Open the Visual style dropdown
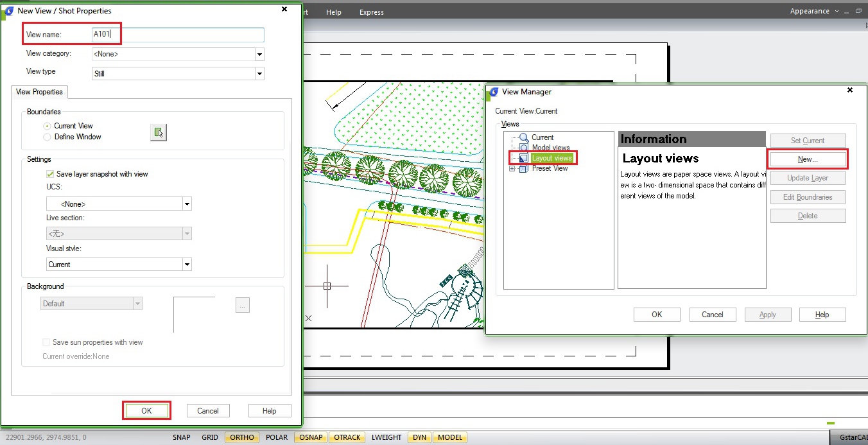Viewport: 868px width, 445px height. [x=186, y=264]
